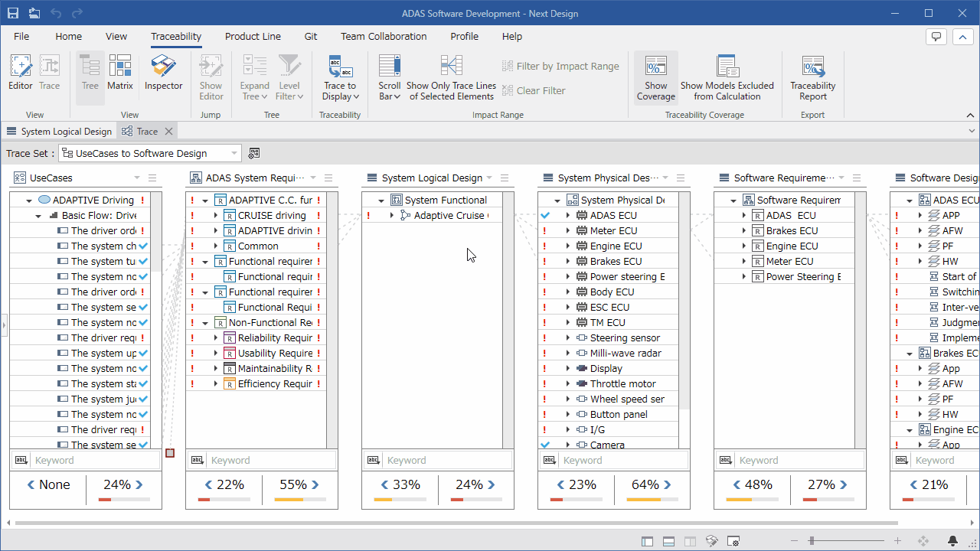Switch to the Home ribbon tab
Image resolution: width=980 pixels, height=551 pixels.
click(68, 36)
